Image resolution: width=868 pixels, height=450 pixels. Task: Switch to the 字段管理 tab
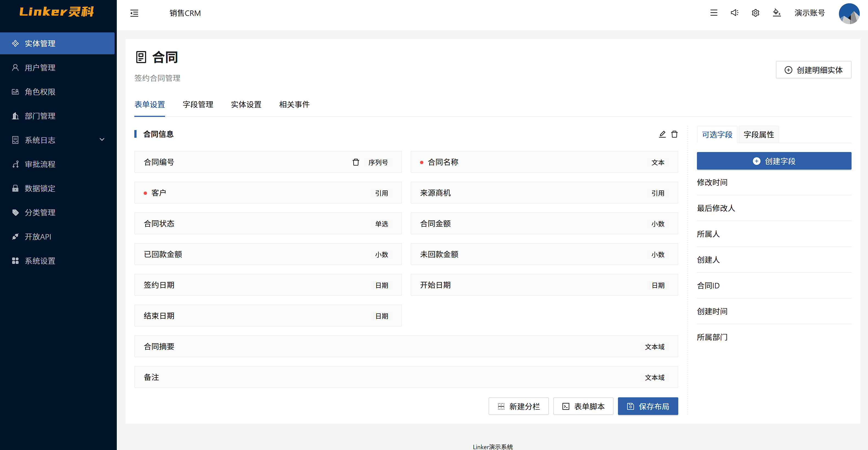198,105
